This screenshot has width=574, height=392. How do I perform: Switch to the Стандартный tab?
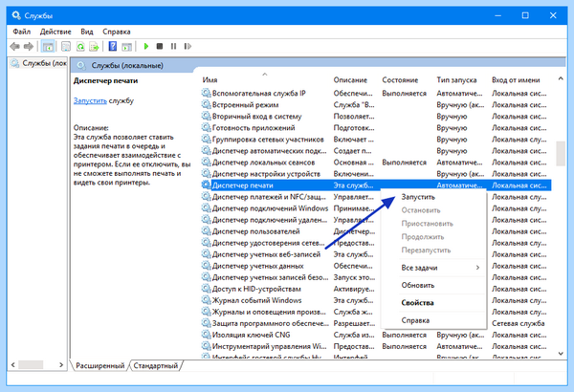coord(156,365)
